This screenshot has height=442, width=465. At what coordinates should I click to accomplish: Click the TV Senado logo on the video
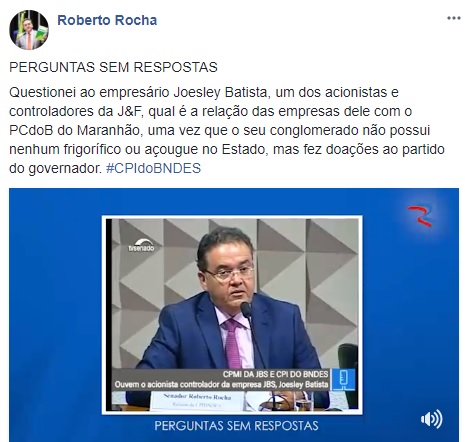click(x=141, y=245)
